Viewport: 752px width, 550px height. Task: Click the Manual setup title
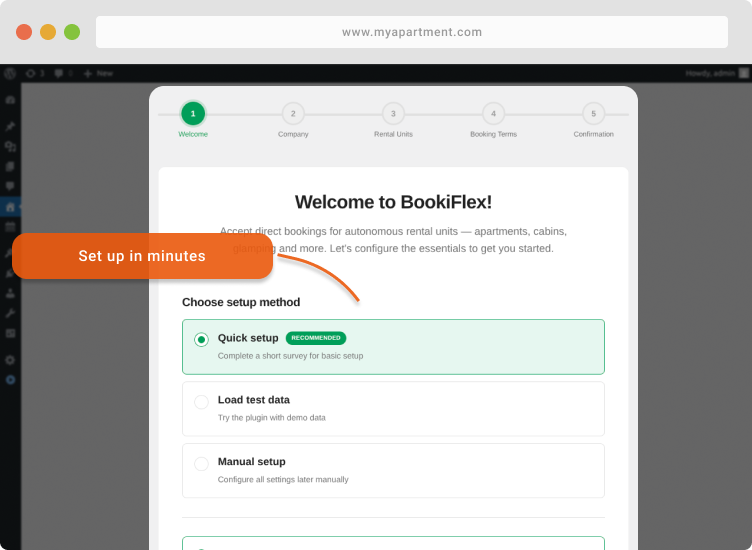click(252, 462)
